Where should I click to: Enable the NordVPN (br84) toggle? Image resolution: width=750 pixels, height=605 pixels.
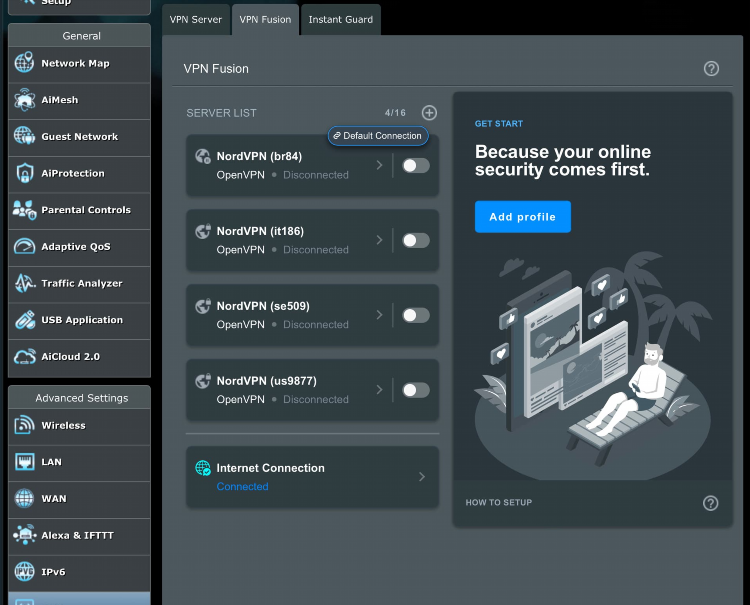(x=416, y=165)
